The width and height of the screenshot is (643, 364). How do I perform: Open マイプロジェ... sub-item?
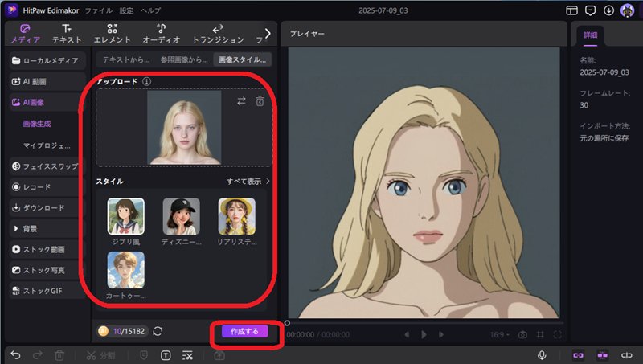(47, 145)
